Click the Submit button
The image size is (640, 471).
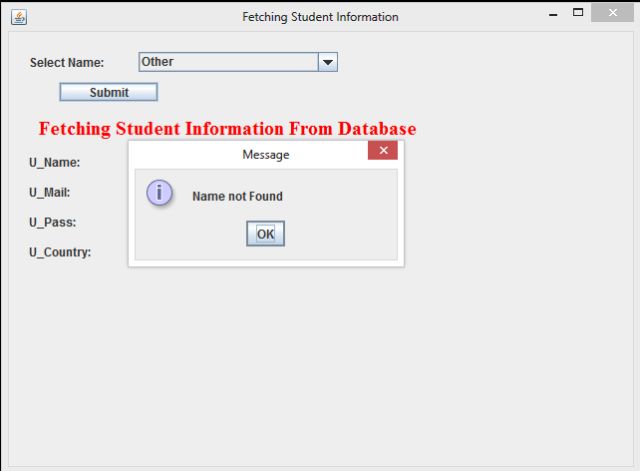[109, 92]
